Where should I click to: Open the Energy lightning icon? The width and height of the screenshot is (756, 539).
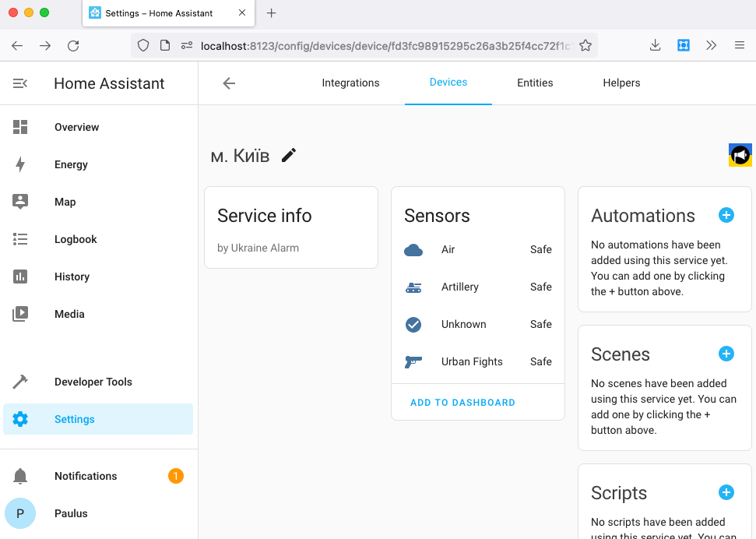click(20, 164)
